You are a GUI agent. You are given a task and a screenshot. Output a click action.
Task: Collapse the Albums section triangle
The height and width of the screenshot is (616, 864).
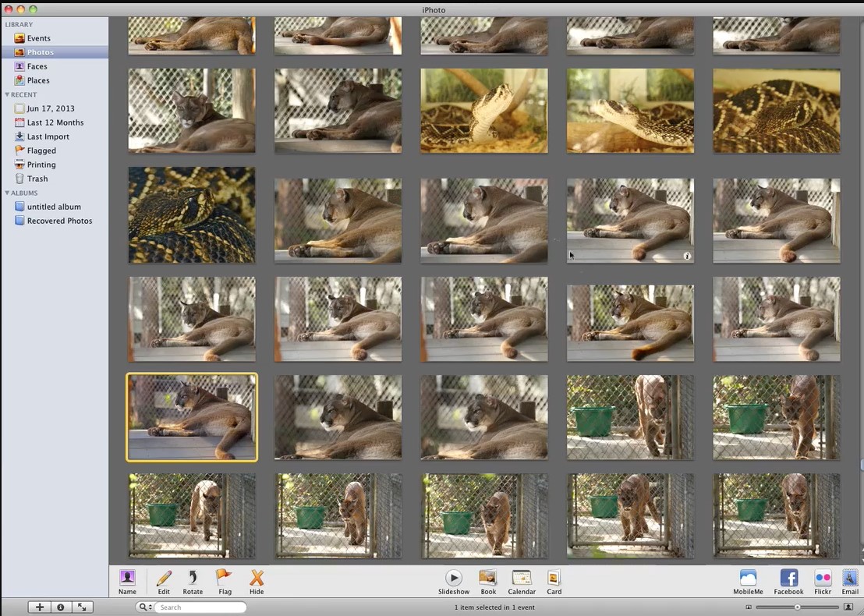point(7,193)
